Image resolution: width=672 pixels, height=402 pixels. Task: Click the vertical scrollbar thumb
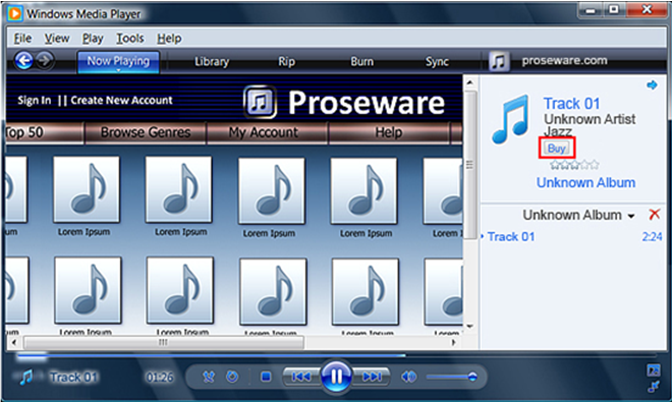tap(470, 165)
